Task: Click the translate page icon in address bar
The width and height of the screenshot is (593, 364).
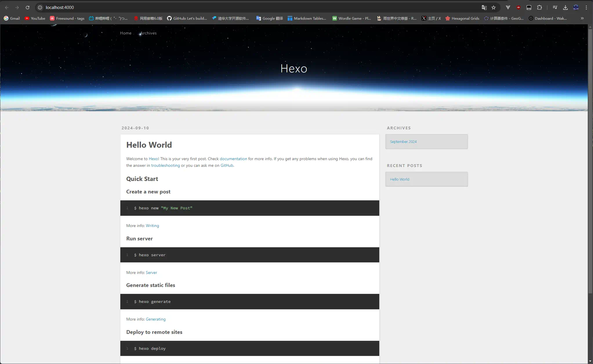Action: coord(484,8)
